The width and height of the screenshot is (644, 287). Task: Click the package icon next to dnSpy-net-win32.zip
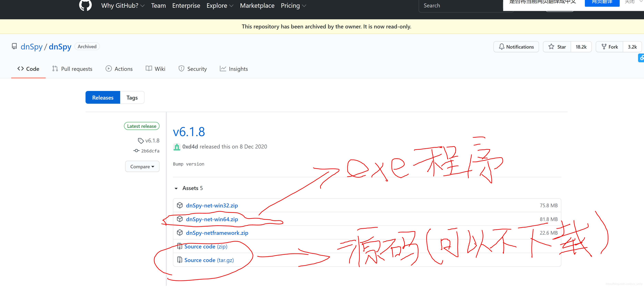179,205
